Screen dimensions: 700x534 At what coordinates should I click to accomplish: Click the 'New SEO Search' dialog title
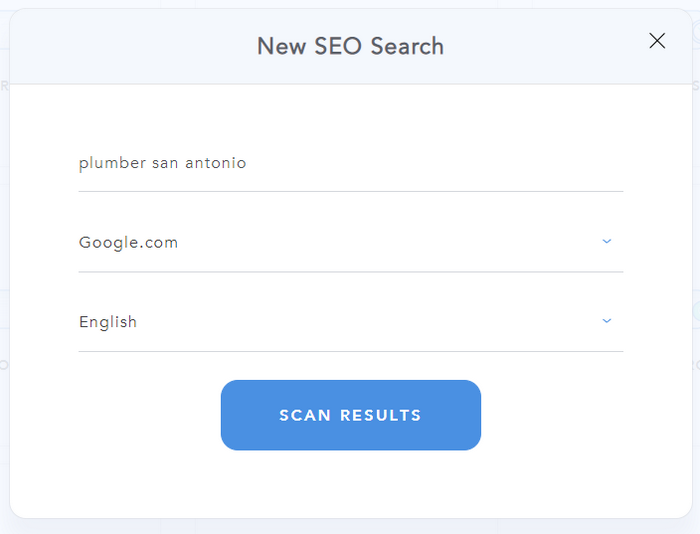[350, 46]
